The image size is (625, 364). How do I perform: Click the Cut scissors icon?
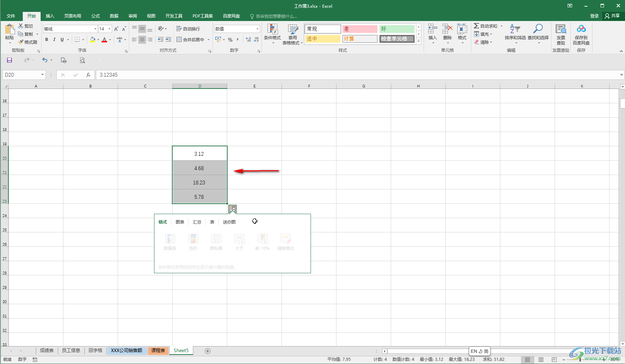[21, 26]
